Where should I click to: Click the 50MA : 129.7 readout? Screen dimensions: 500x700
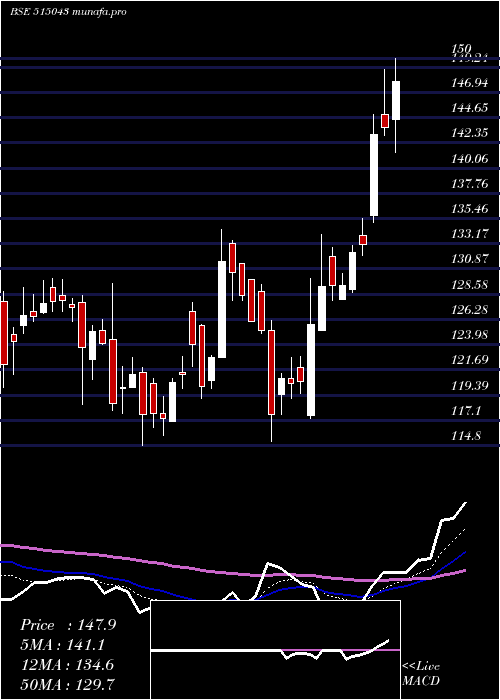coord(68,684)
